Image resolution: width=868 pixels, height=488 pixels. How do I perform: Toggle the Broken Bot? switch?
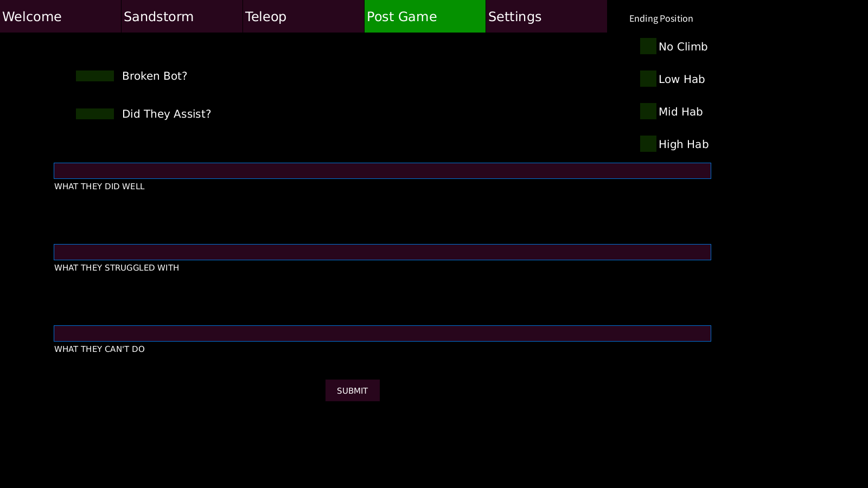coord(95,76)
